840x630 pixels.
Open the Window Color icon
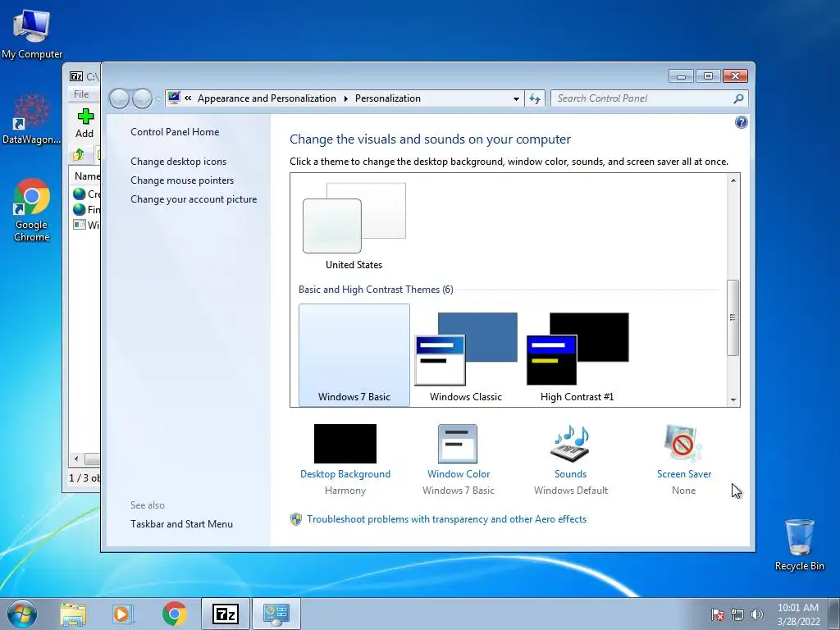[x=458, y=444]
